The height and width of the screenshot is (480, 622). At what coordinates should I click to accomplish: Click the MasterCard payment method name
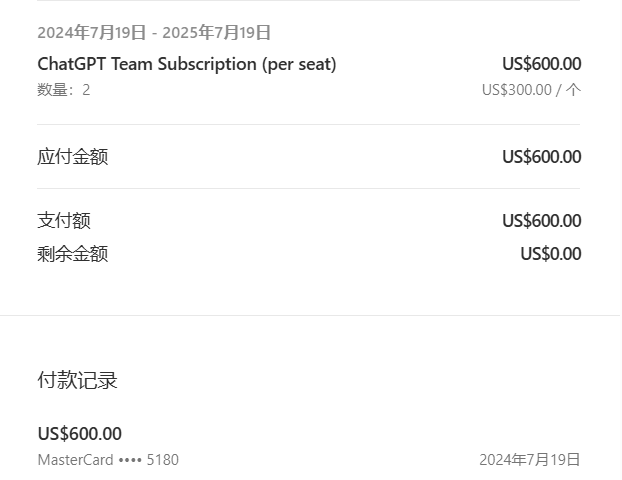coord(75,460)
